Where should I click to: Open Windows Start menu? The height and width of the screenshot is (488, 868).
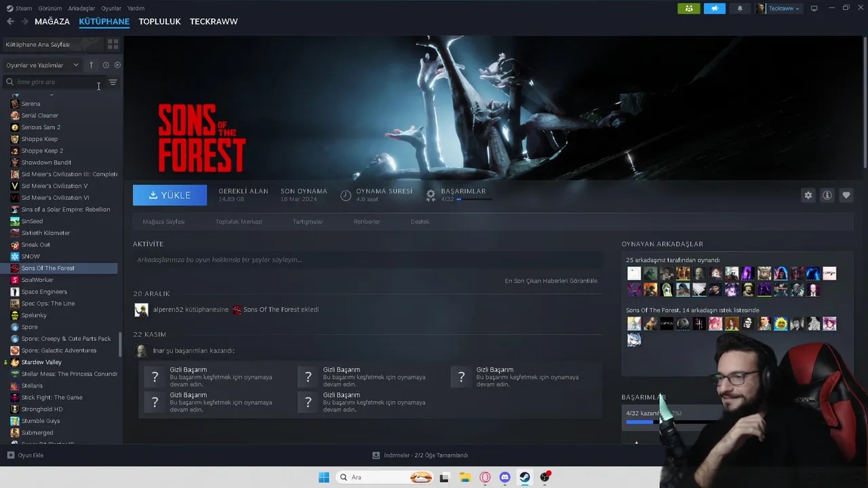323,477
